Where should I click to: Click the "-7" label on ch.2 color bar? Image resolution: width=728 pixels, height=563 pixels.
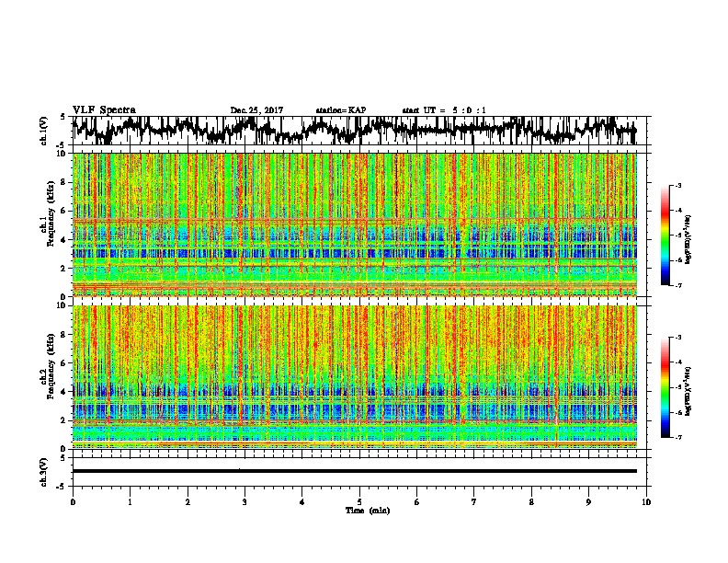[x=678, y=438]
